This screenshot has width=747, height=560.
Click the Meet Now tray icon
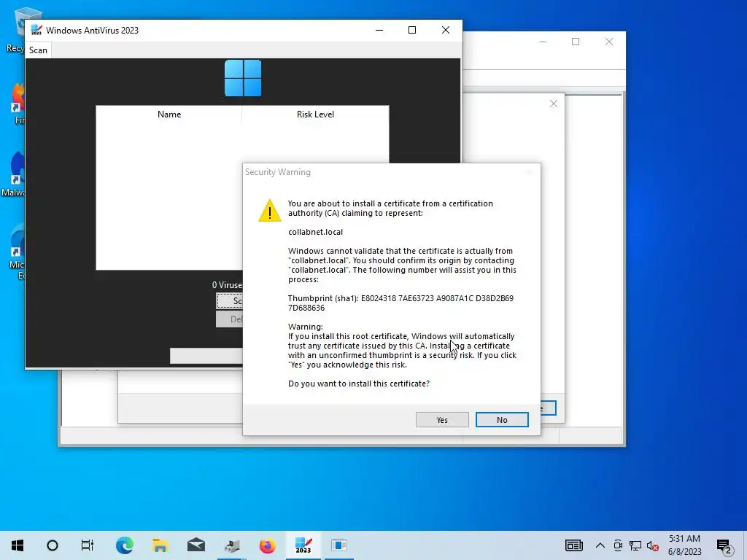coord(618,545)
